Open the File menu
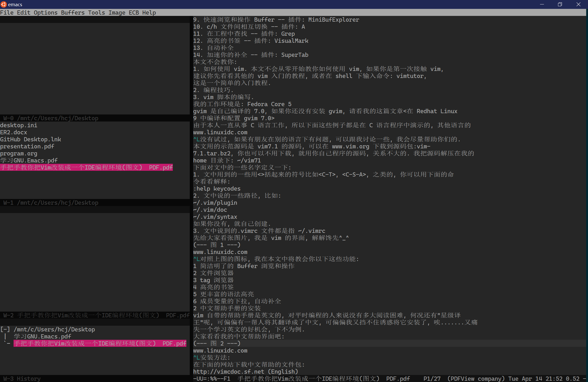The height and width of the screenshot is (382, 588). click(x=7, y=13)
